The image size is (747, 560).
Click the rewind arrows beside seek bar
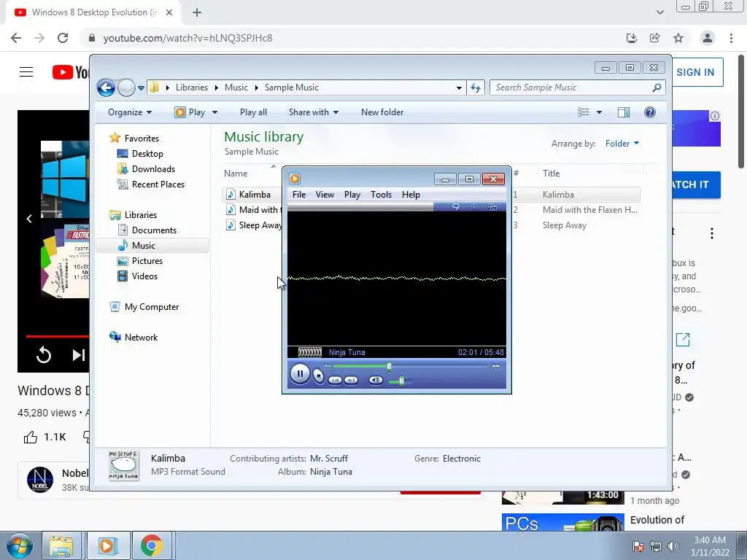[328, 366]
